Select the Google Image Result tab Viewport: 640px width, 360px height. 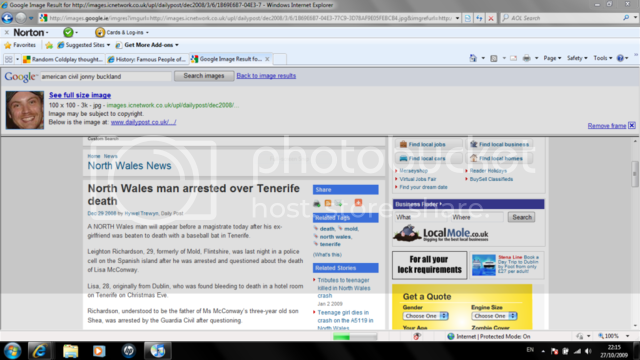pos(227,59)
